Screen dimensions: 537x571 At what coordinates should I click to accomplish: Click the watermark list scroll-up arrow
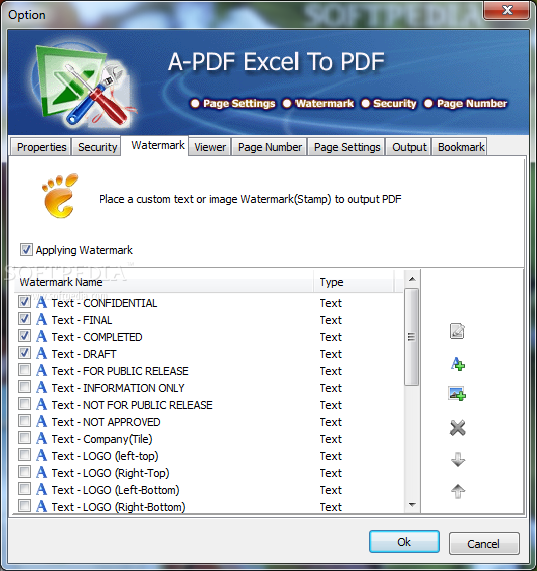(x=412, y=279)
